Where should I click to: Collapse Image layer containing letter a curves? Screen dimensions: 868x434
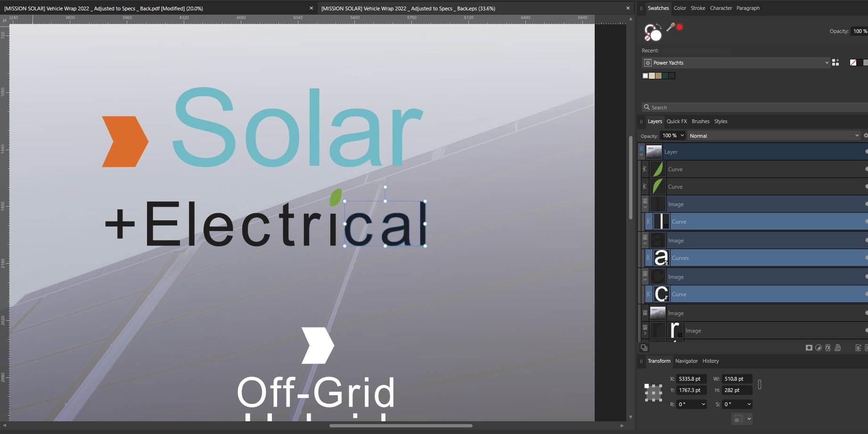tap(645, 243)
